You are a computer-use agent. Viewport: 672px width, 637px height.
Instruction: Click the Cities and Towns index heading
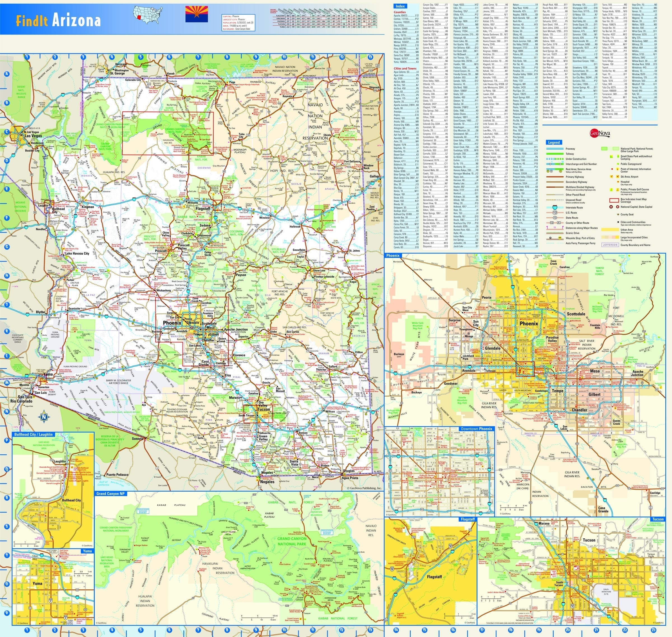(405, 68)
